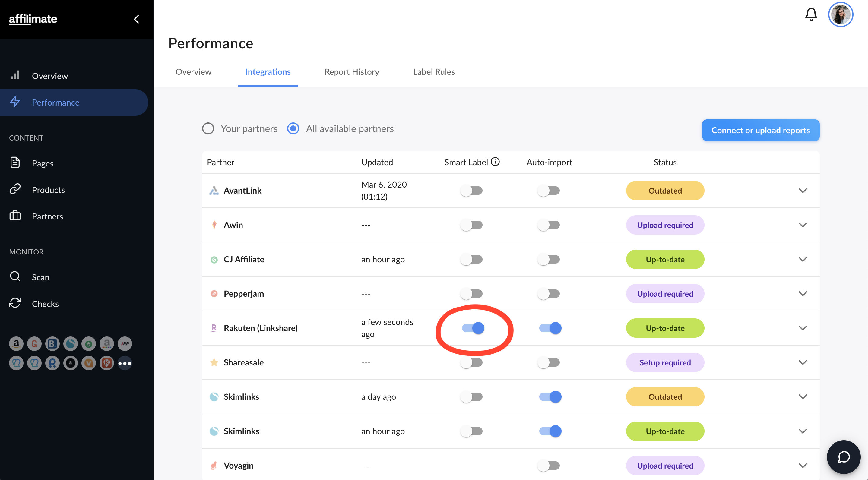This screenshot has height=480, width=868.
Task: Click the Voyagin logo icon in table
Action: [x=214, y=466]
